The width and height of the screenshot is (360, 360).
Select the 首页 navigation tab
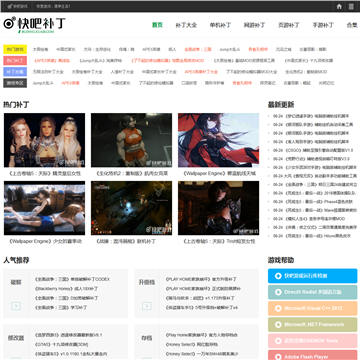click(x=157, y=25)
